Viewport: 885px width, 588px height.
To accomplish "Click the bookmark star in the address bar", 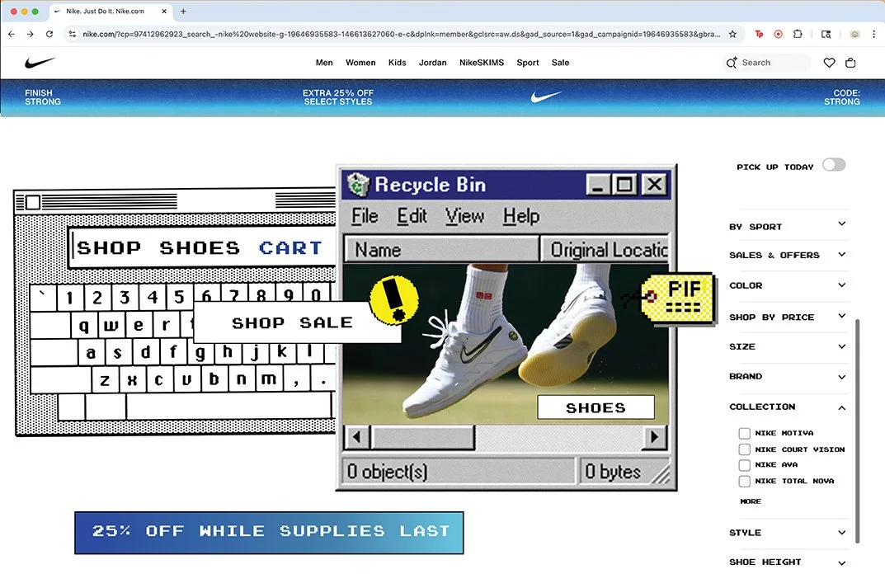I will [731, 35].
